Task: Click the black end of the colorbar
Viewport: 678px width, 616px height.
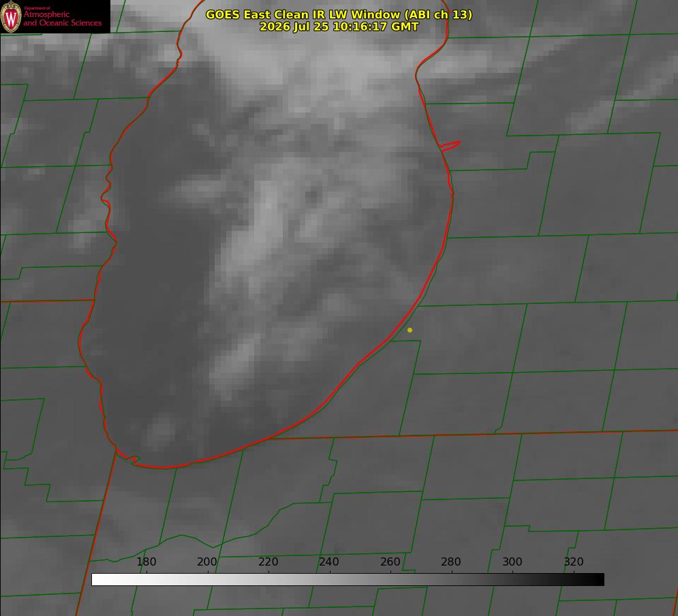Action: (596, 579)
